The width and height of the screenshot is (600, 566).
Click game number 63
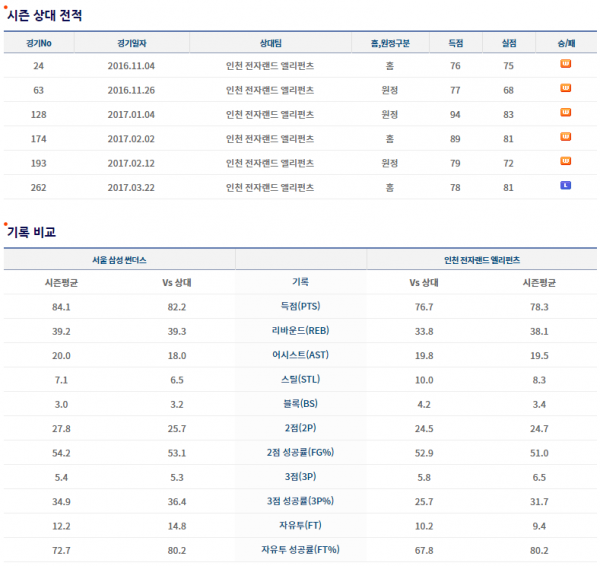coord(38,90)
